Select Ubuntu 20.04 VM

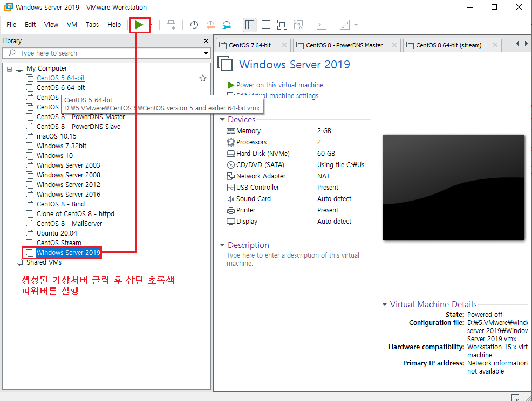point(57,233)
